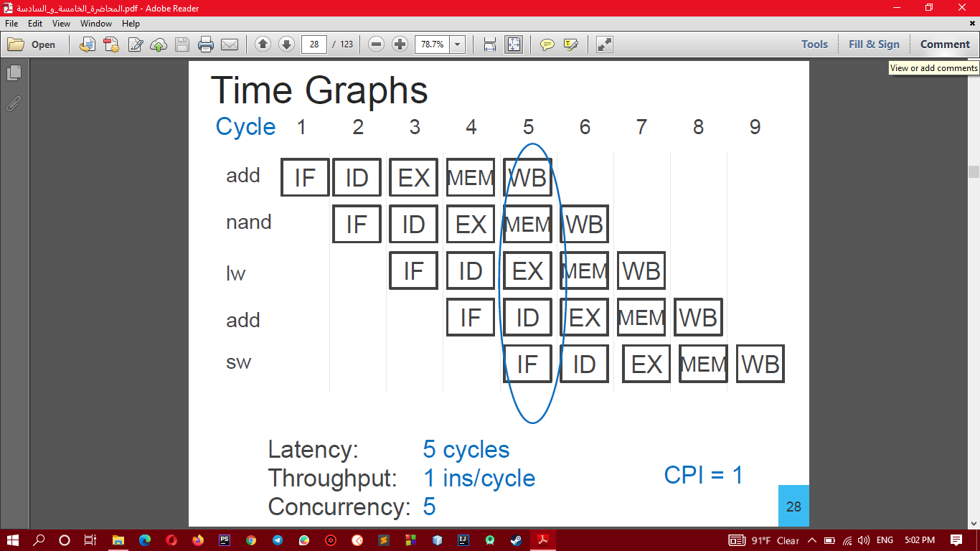Viewport: 980px width, 551px height.
Task: Zoom out using the minus button
Action: (376, 44)
